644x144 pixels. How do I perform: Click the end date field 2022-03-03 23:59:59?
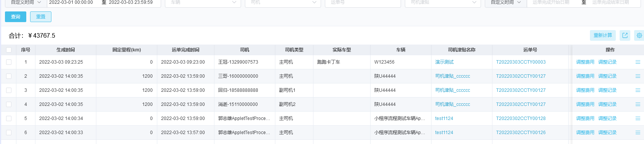click(131, 2)
